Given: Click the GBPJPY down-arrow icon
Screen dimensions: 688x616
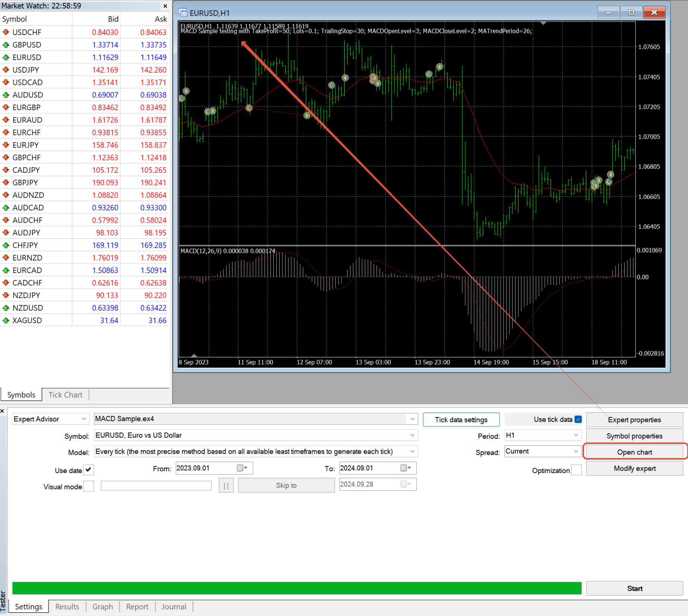Looking at the screenshot, I should [6, 182].
